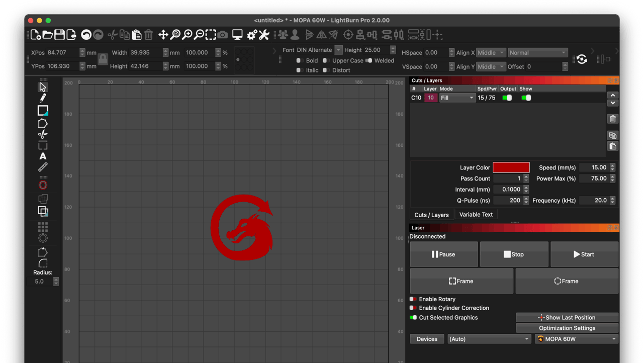The height and width of the screenshot is (363, 644).
Task: Click the red Layer Color swatch
Action: [511, 167]
